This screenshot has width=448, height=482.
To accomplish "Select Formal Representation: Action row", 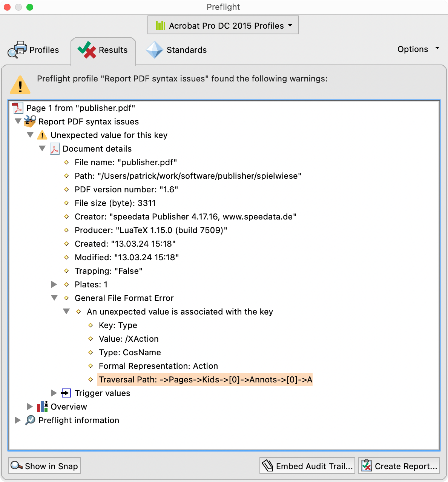I will (158, 366).
